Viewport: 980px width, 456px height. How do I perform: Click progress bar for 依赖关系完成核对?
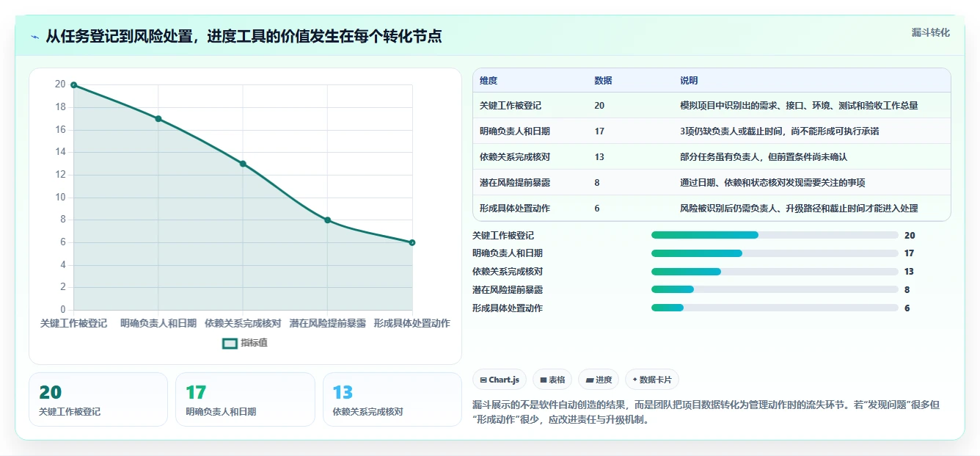(x=775, y=272)
